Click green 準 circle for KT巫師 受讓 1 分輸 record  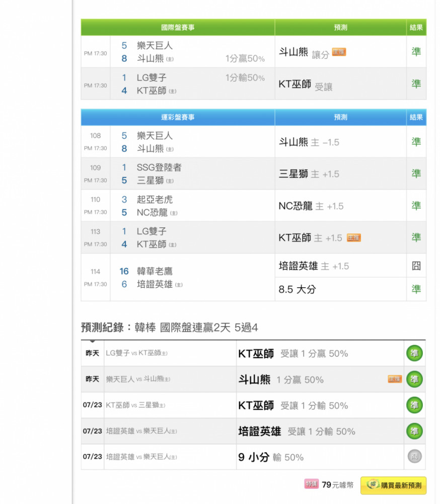(x=414, y=405)
